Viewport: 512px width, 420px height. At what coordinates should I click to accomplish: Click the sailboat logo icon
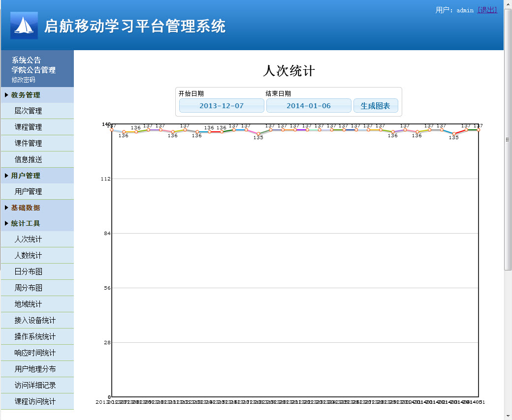point(24,26)
